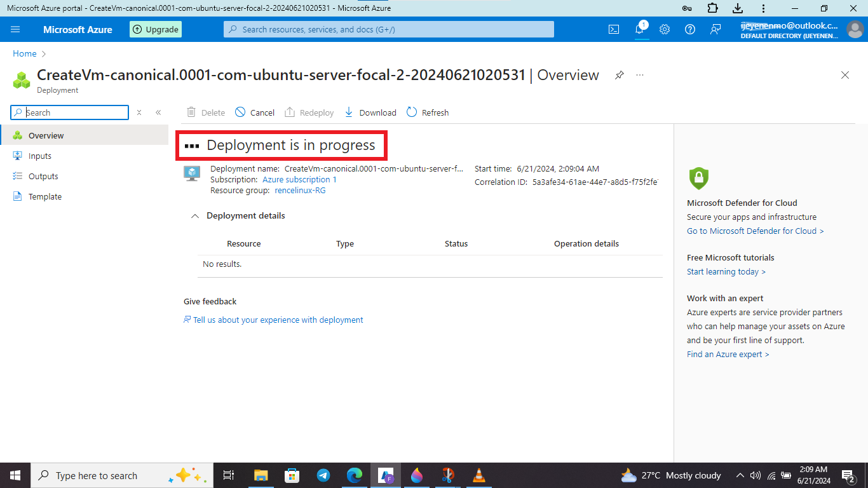Open the volume speaker tray icon

click(756, 475)
